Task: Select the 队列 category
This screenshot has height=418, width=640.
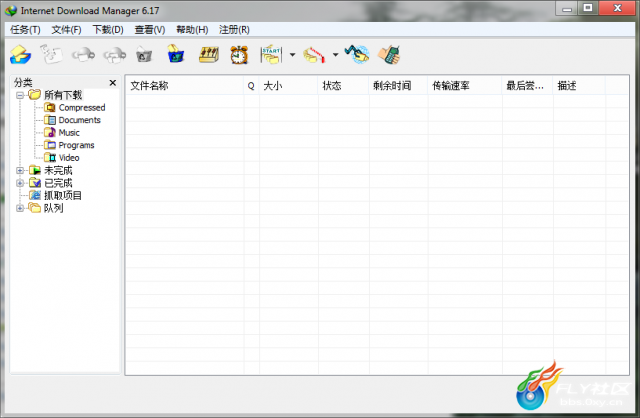Action: tap(46, 208)
